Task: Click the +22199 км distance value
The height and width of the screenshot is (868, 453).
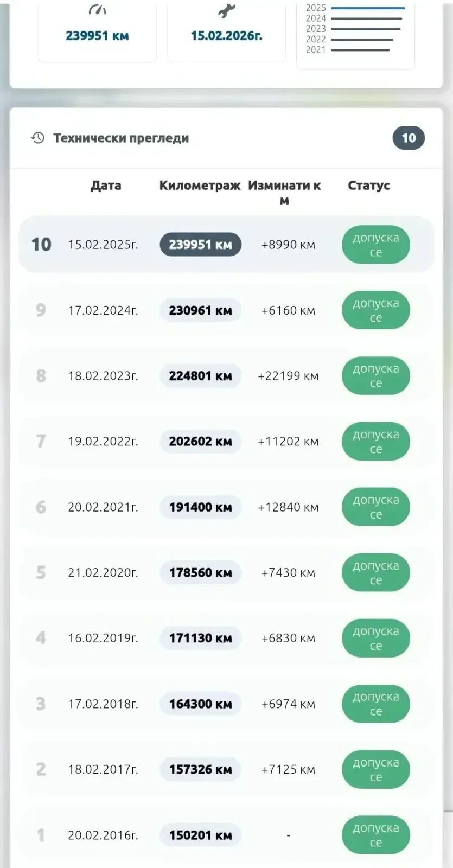Action: tap(288, 376)
